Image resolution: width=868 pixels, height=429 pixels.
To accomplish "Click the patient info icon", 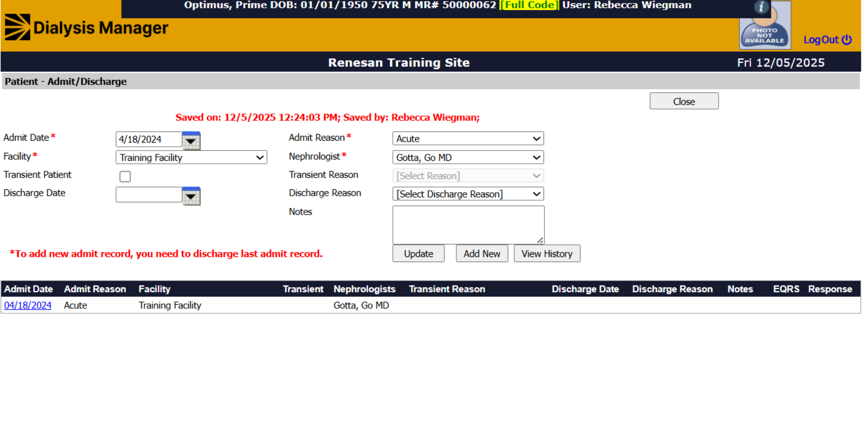I will (x=761, y=7).
